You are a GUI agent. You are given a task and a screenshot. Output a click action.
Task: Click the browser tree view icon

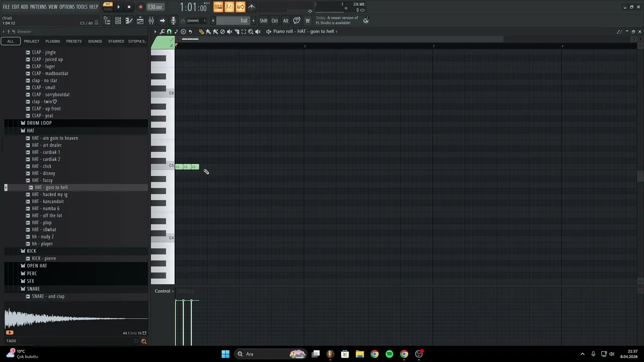108,21
